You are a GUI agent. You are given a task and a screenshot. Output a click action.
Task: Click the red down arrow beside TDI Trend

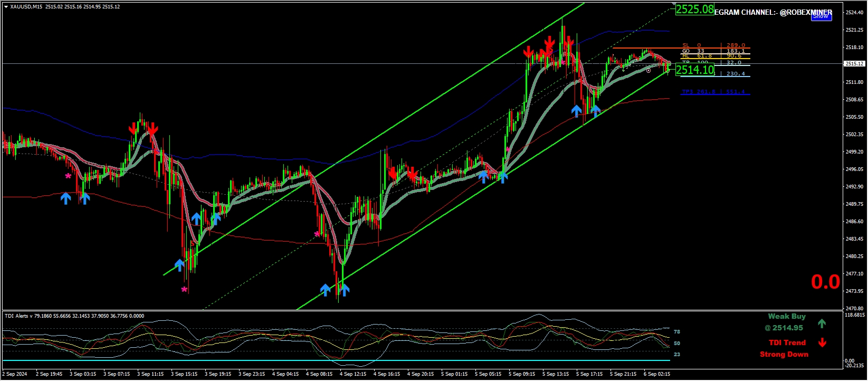[x=822, y=342]
